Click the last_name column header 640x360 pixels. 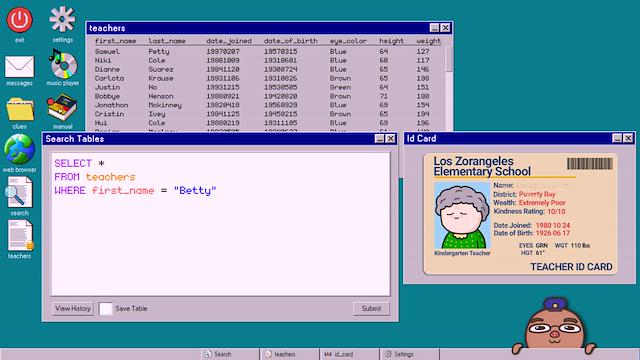pos(167,41)
